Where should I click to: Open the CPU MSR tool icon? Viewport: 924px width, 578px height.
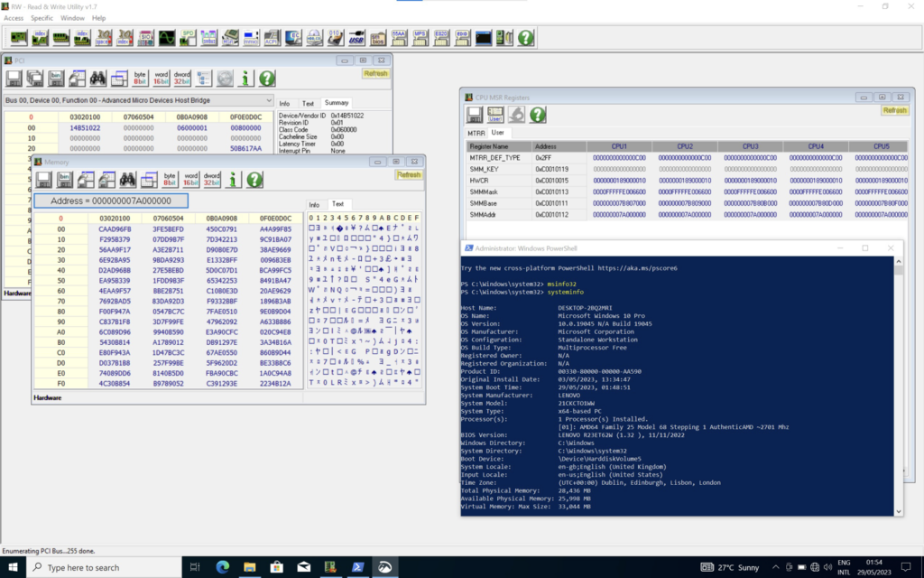coord(230,38)
